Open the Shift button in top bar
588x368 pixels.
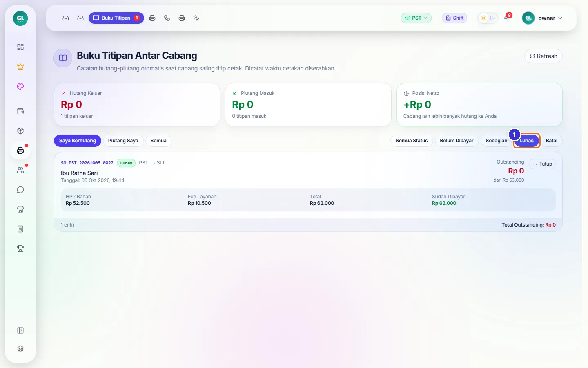pyautogui.click(x=454, y=18)
